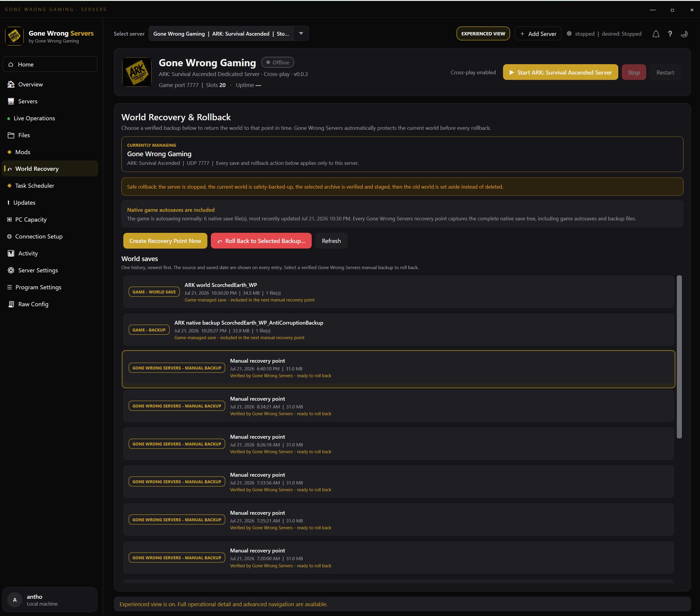Open the Mods page

point(50,152)
